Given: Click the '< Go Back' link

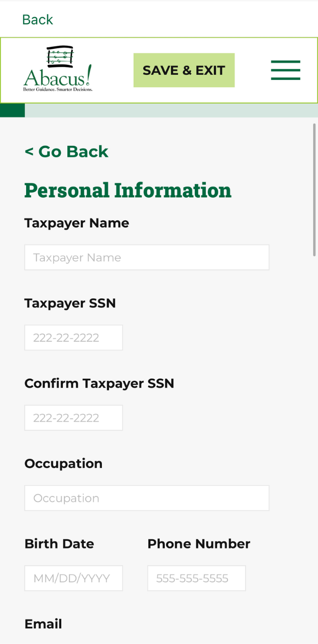Looking at the screenshot, I should pyautogui.click(x=66, y=151).
